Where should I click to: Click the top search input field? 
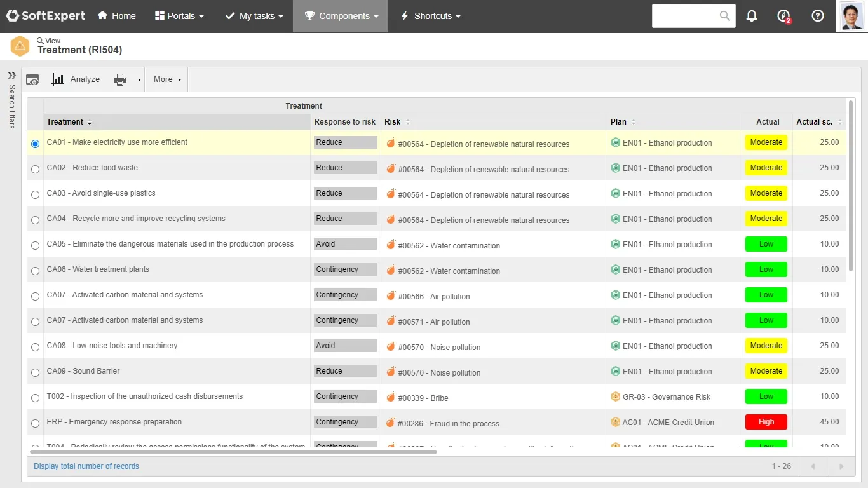point(685,16)
